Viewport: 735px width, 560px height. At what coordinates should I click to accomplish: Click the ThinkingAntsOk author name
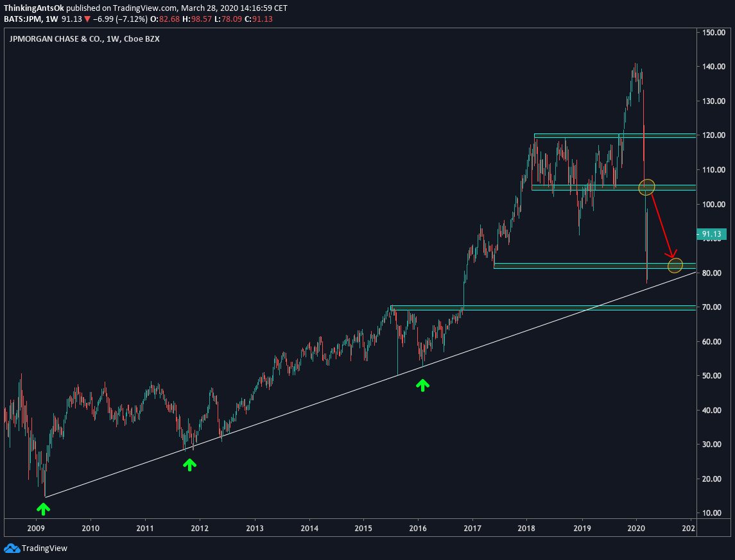point(34,8)
